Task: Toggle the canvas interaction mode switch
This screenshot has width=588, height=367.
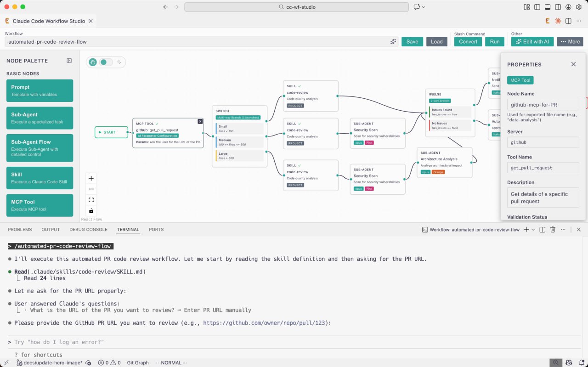Action: [106, 62]
